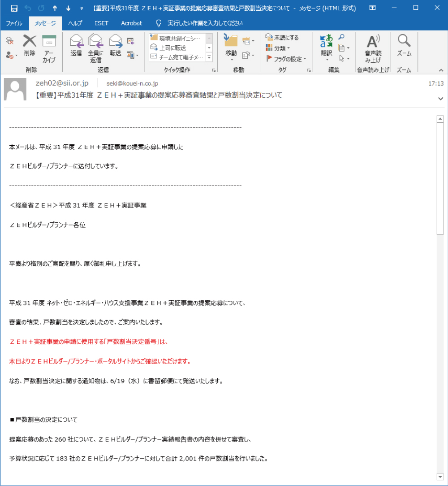Collapse the message header with the chevron
This screenshot has width=448, height=486.
(440, 98)
